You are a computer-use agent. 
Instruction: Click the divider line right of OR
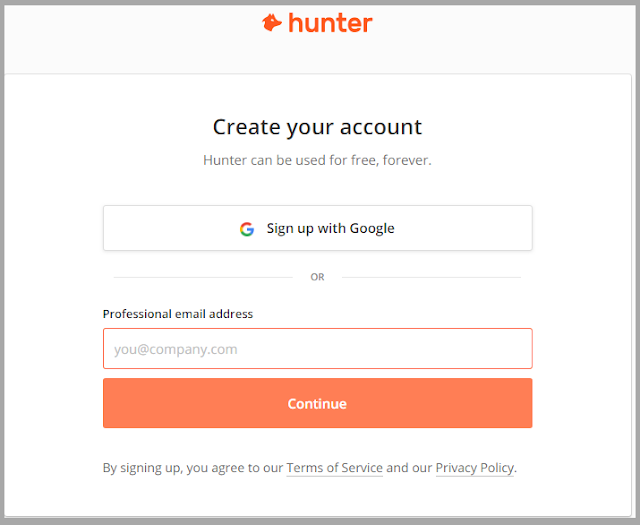(431, 277)
